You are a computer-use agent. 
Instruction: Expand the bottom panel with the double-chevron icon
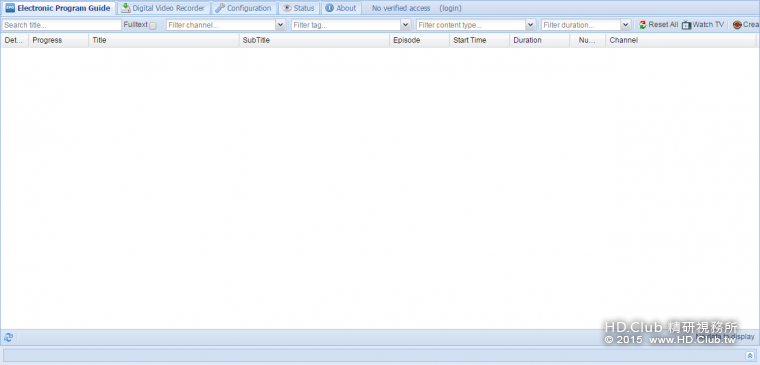[749, 355]
